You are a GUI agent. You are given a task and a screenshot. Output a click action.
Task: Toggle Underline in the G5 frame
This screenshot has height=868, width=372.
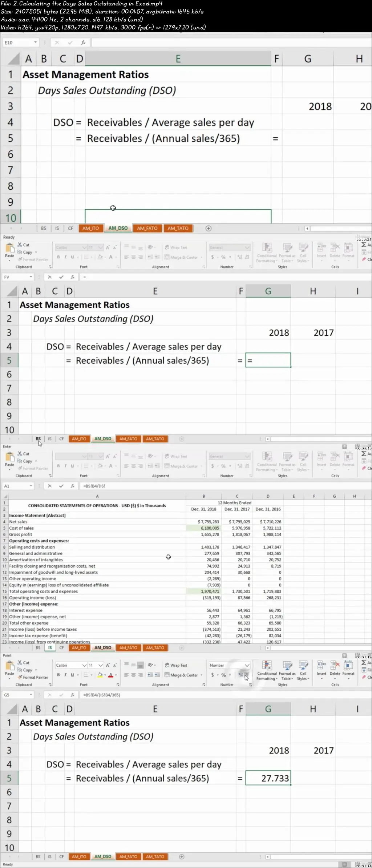pyautogui.click(x=72, y=675)
